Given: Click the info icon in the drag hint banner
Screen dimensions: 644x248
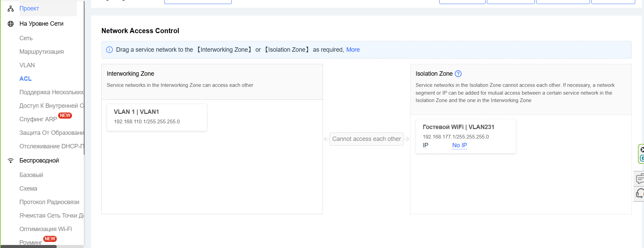Looking at the screenshot, I should coord(109,50).
